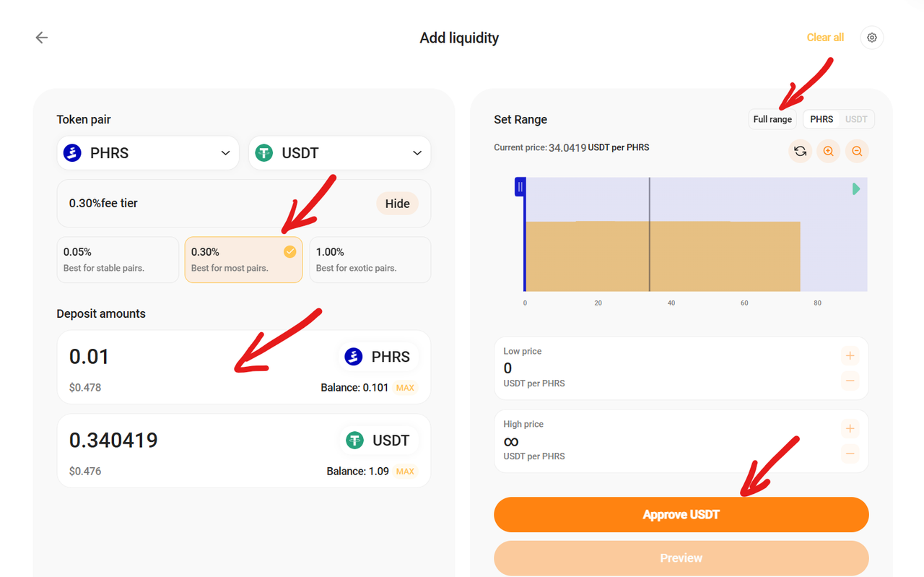Open the USDT token dropdown

[x=340, y=153]
